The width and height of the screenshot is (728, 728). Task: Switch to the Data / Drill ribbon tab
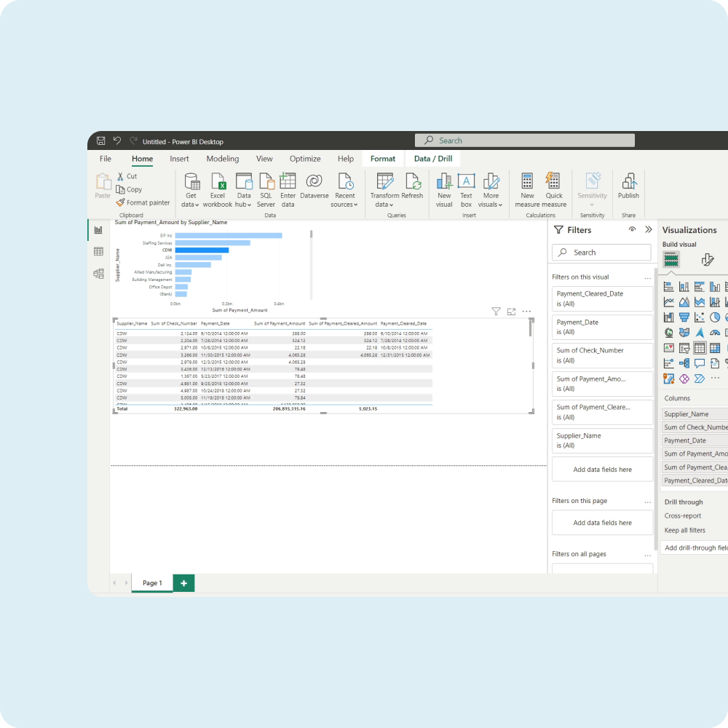pos(433,158)
